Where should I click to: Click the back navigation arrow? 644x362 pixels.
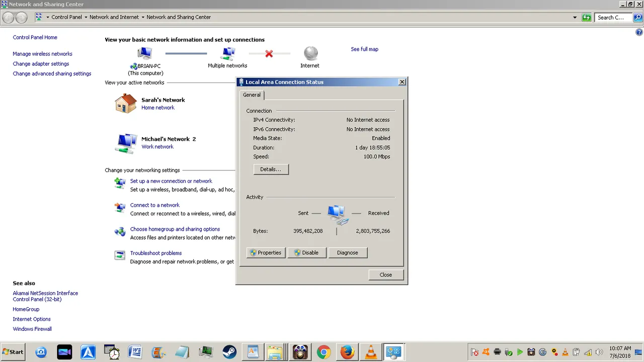pyautogui.click(x=8, y=18)
